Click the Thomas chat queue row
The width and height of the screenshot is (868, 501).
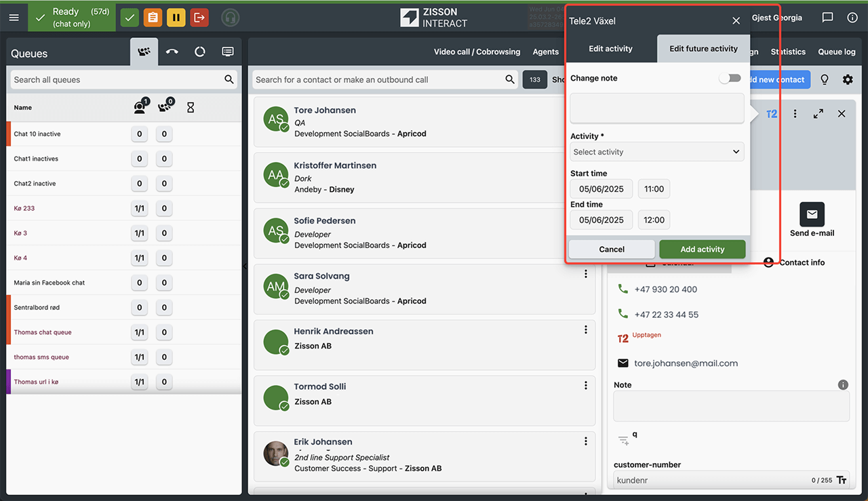[x=124, y=332]
